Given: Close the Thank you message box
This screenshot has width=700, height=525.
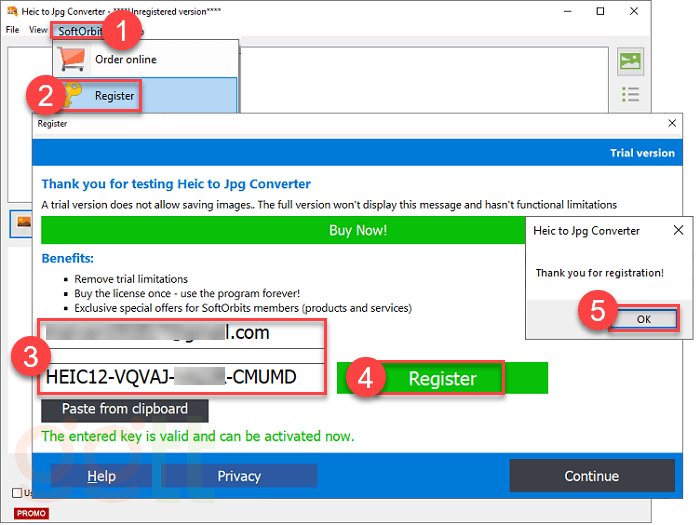Looking at the screenshot, I should [x=678, y=230].
